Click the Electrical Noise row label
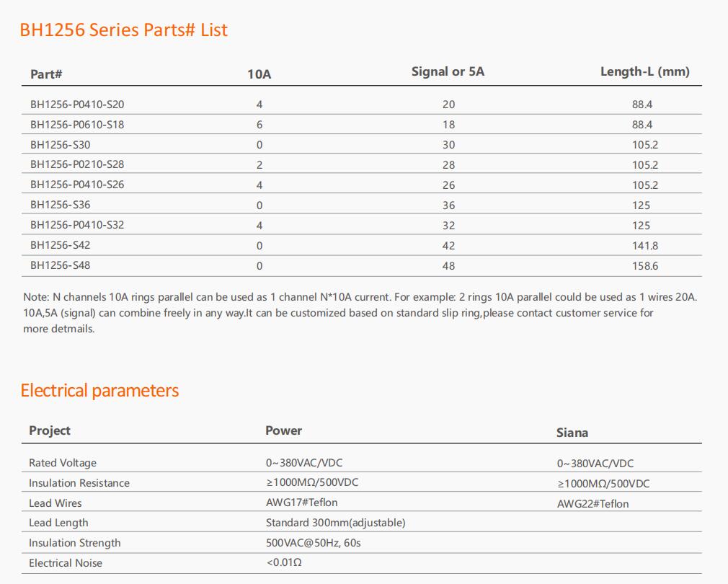Image resolution: width=728 pixels, height=584 pixels. pyautogui.click(x=66, y=563)
